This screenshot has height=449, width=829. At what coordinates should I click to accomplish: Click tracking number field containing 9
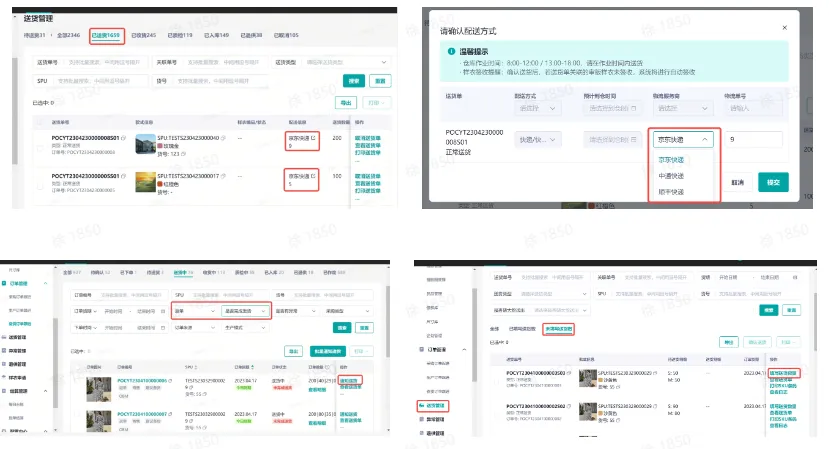tap(753, 140)
